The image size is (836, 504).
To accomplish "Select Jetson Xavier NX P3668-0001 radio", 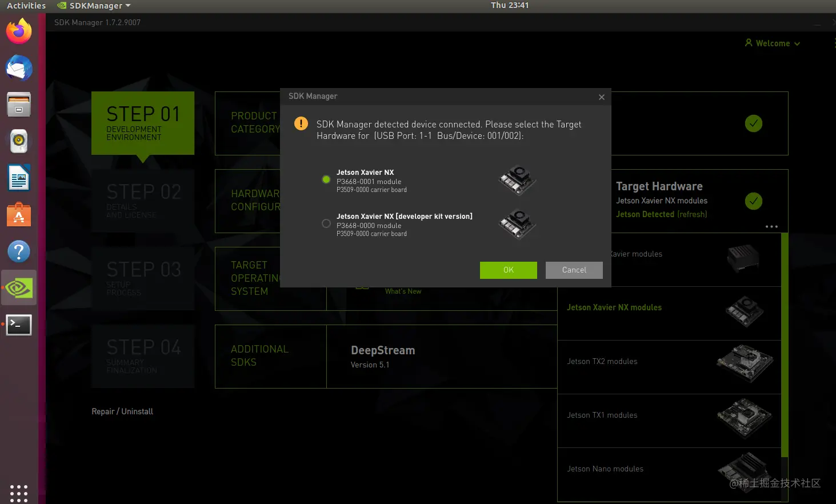I will [326, 179].
